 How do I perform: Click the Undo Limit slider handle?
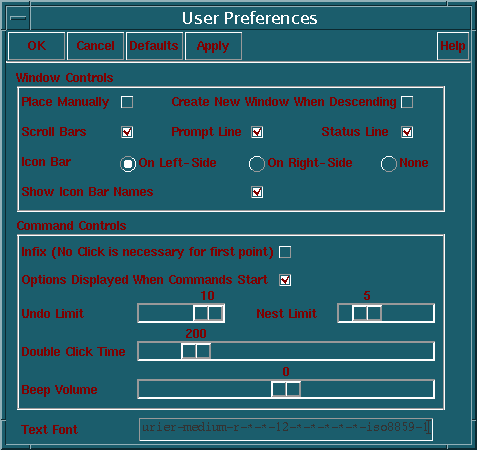pyautogui.click(x=208, y=313)
